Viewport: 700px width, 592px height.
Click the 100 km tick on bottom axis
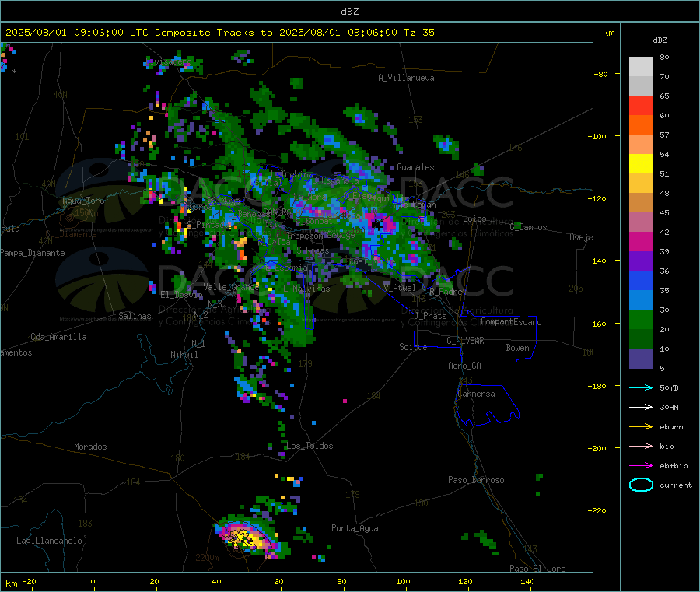[403, 581]
